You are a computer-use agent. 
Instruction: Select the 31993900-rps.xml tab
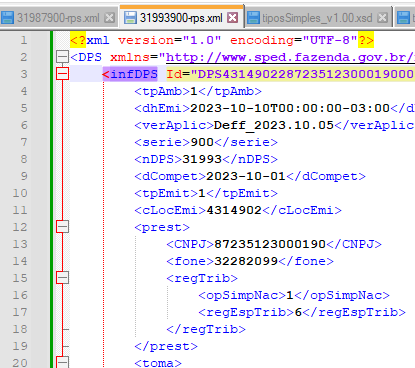pos(181,17)
